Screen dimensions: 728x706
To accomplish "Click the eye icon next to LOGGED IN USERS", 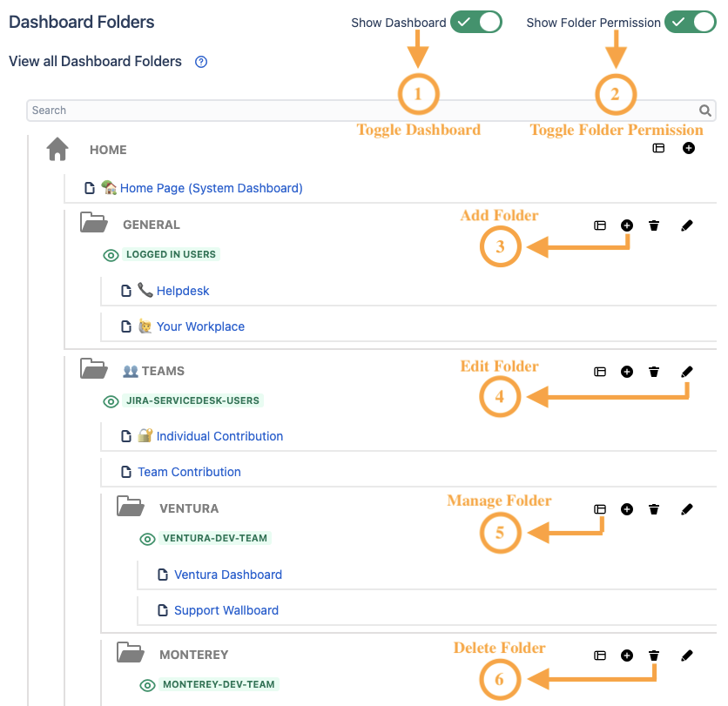I will point(111,255).
